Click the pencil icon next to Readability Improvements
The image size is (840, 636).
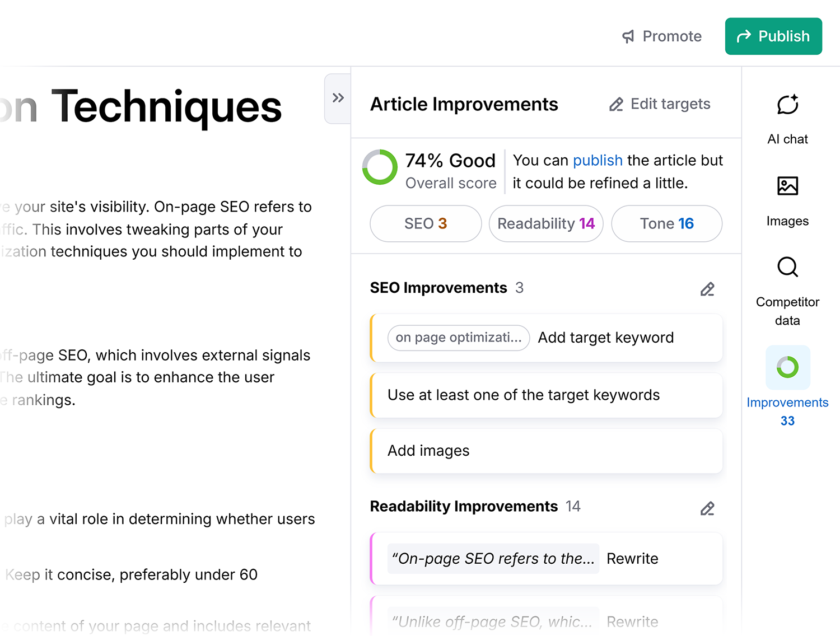[707, 508]
